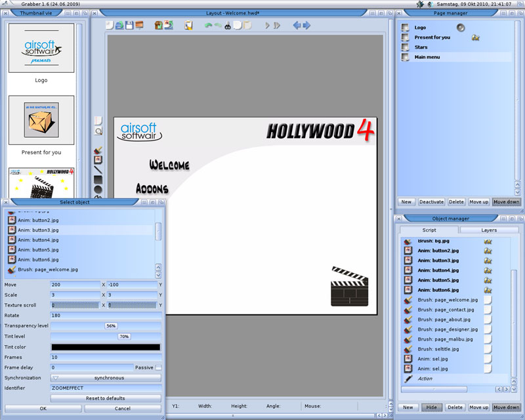Viewport: 525px width, 420px height.
Task: Select the Anim tool in the tool strip
Action: pos(98,159)
